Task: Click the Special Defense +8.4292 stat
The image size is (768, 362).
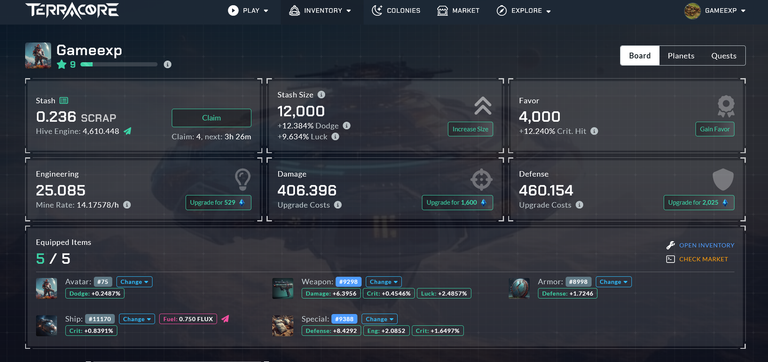Action: click(x=331, y=331)
